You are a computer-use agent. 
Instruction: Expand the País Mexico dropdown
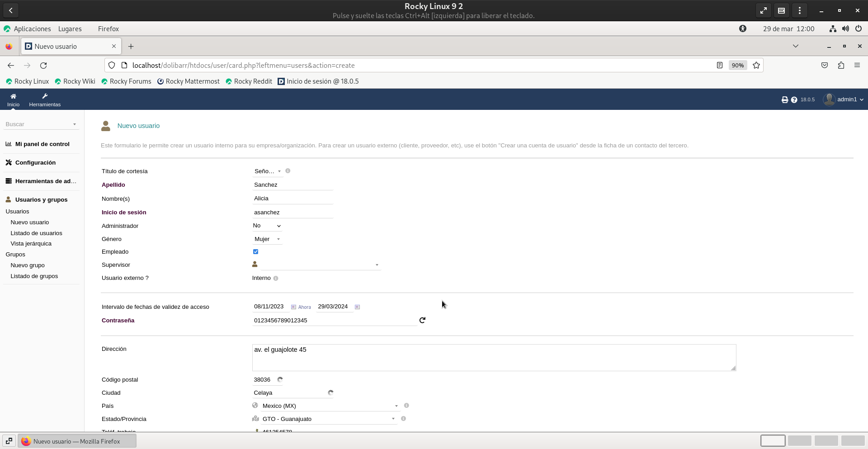point(330,406)
